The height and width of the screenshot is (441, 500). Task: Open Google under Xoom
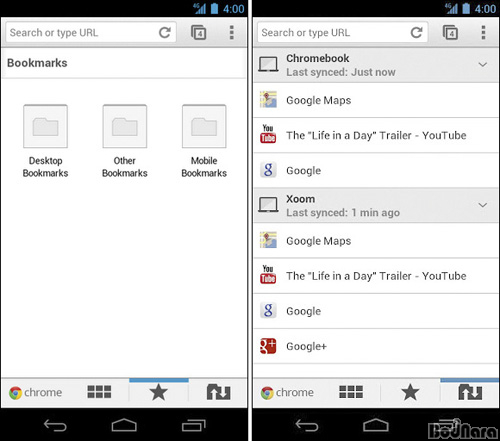coord(376,311)
